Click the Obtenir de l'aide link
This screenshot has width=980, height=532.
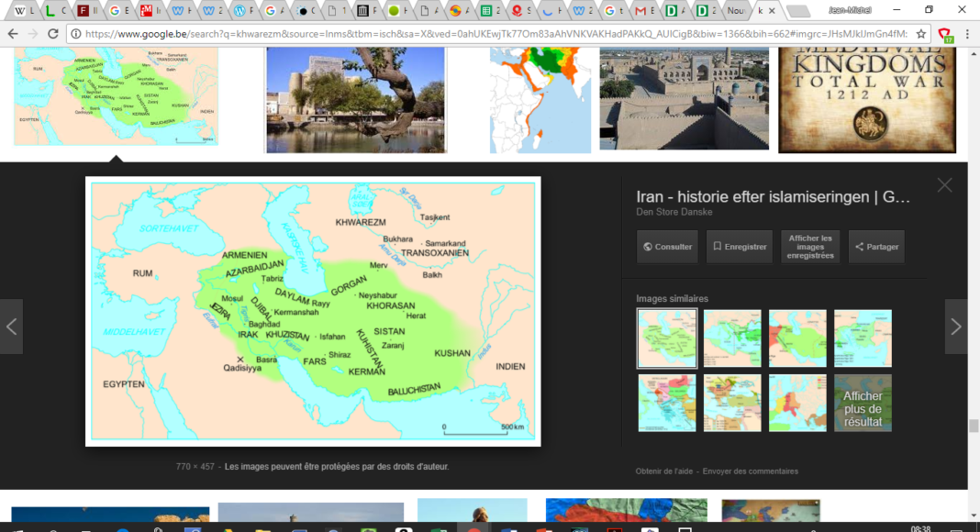(665, 471)
